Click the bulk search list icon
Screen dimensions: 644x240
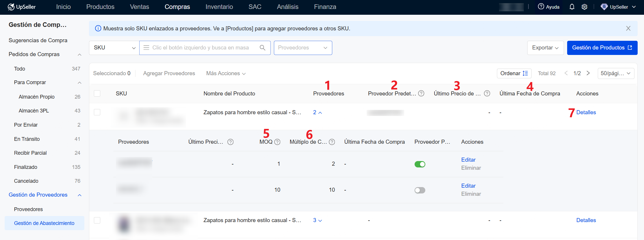(x=146, y=48)
